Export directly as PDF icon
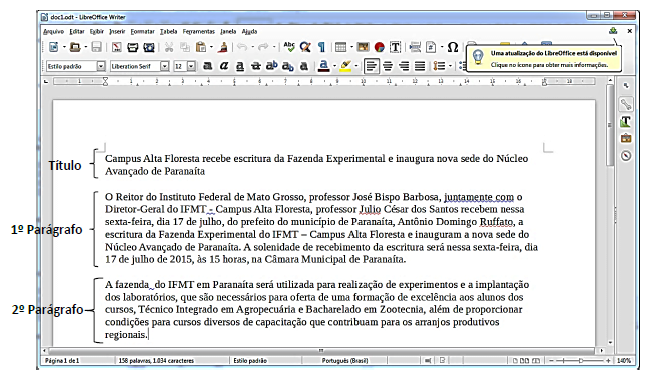656x375 pixels. click(117, 47)
